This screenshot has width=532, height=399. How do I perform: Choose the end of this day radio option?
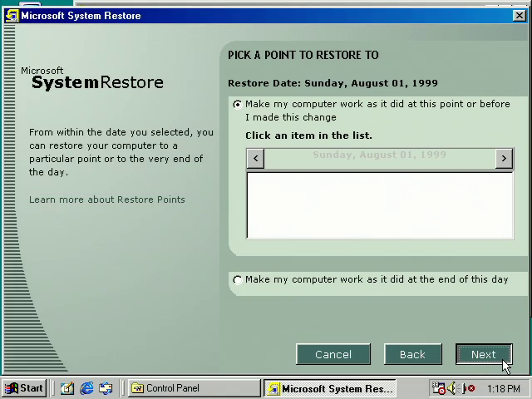pyautogui.click(x=238, y=280)
